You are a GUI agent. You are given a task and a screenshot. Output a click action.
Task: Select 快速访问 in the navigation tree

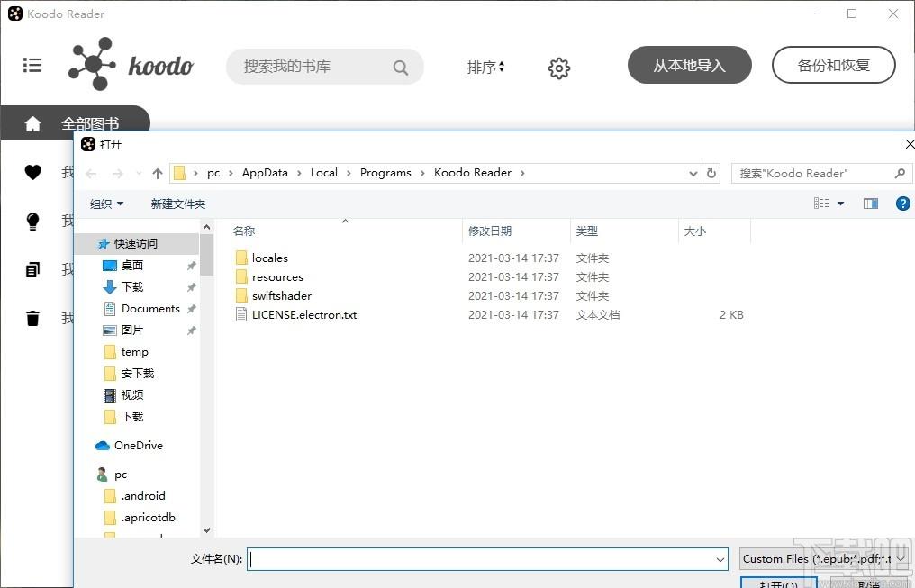(137, 243)
